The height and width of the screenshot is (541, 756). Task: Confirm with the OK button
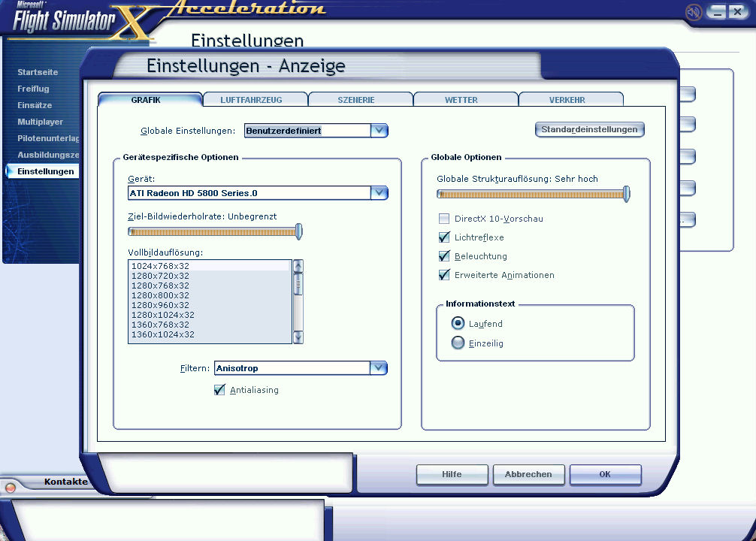click(605, 474)
